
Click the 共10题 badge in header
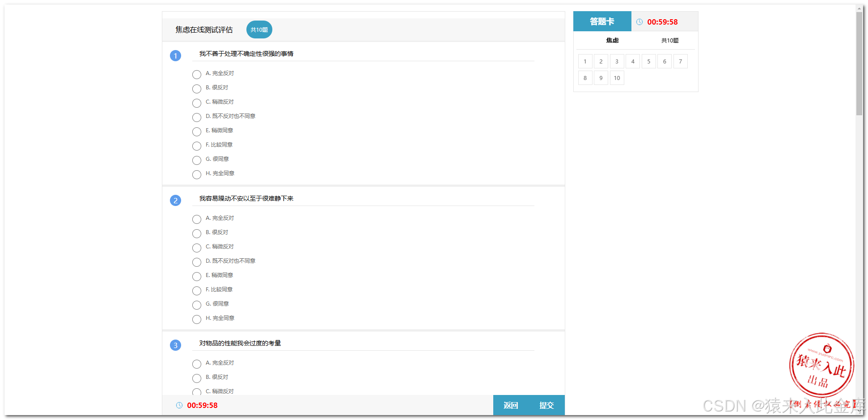point(259,29)
